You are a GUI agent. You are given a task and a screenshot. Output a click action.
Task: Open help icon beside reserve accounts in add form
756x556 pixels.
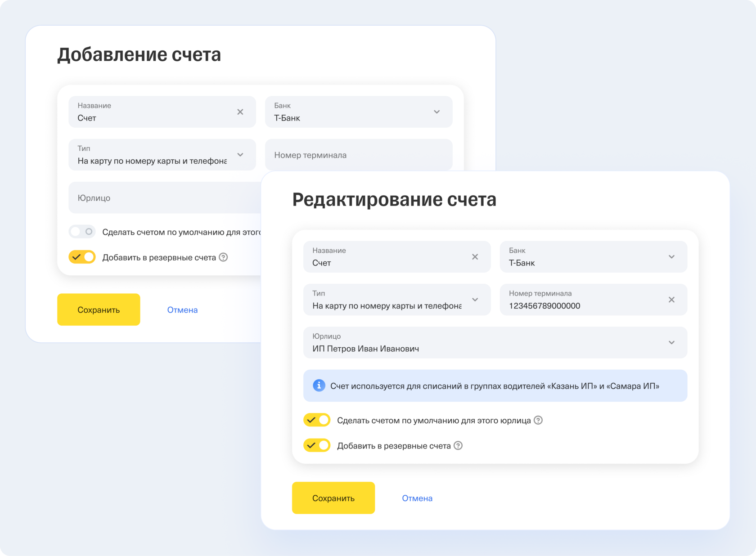(223, 257)
